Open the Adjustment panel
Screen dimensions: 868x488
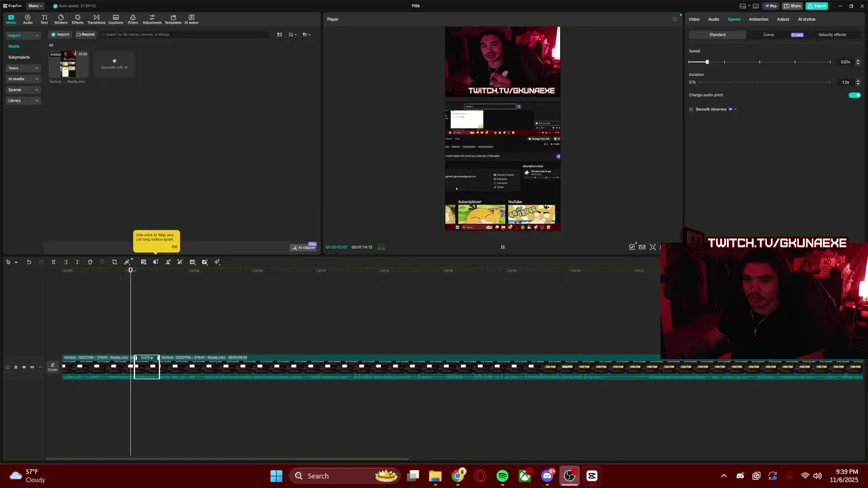pyautogui.click(x=152, y=19)
